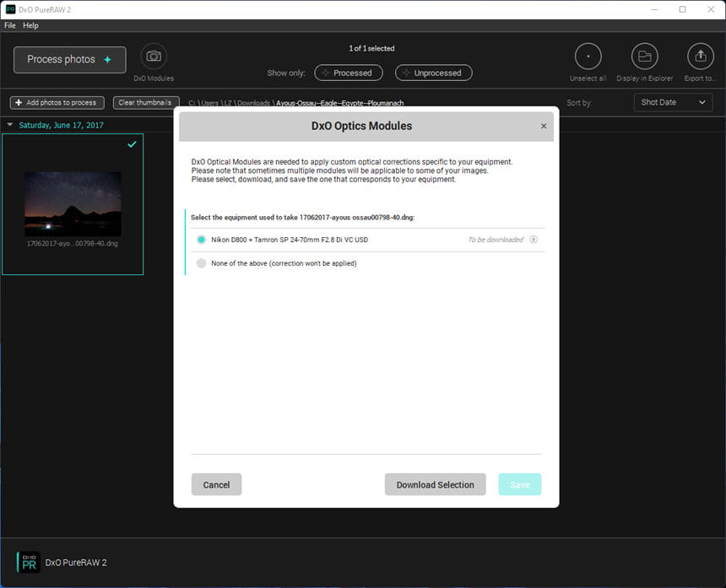Select 'None of the above' radio option
This screenshot has height=588, width=726.
coord(201,263)
